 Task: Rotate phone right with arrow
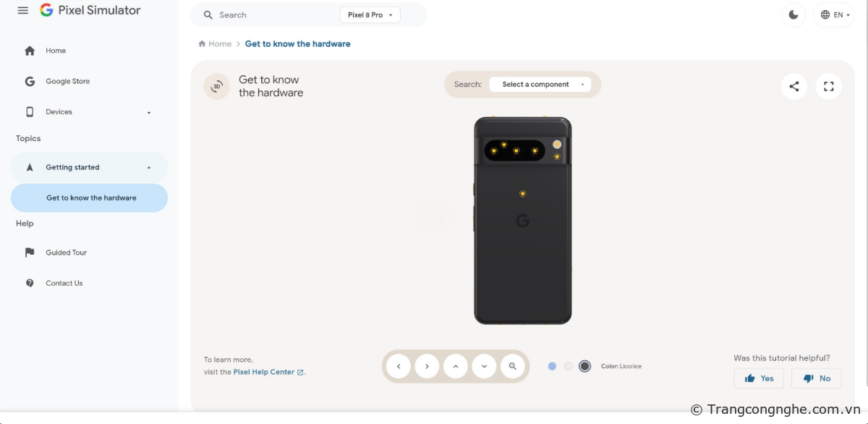pos(427,366)
